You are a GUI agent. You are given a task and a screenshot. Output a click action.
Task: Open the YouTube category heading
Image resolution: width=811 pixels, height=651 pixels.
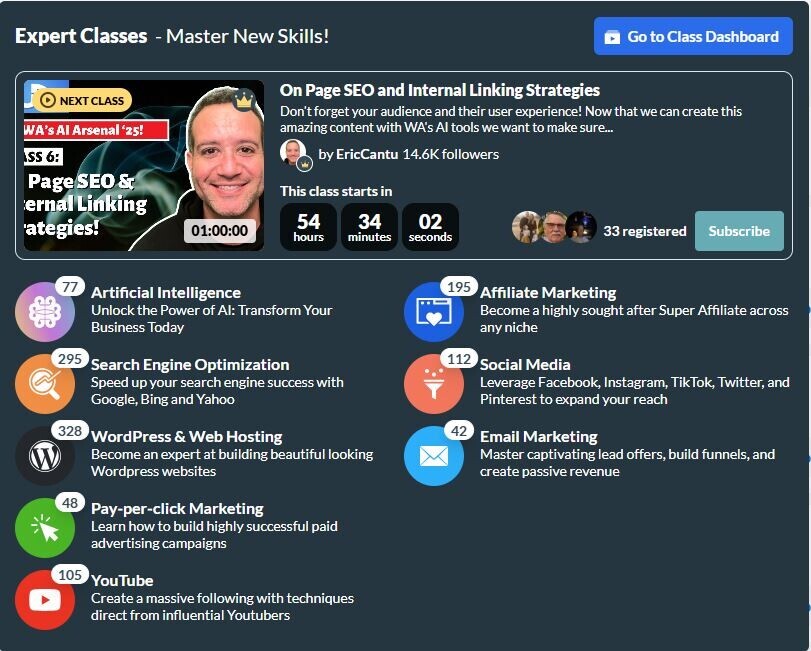(x=122, y=580)
